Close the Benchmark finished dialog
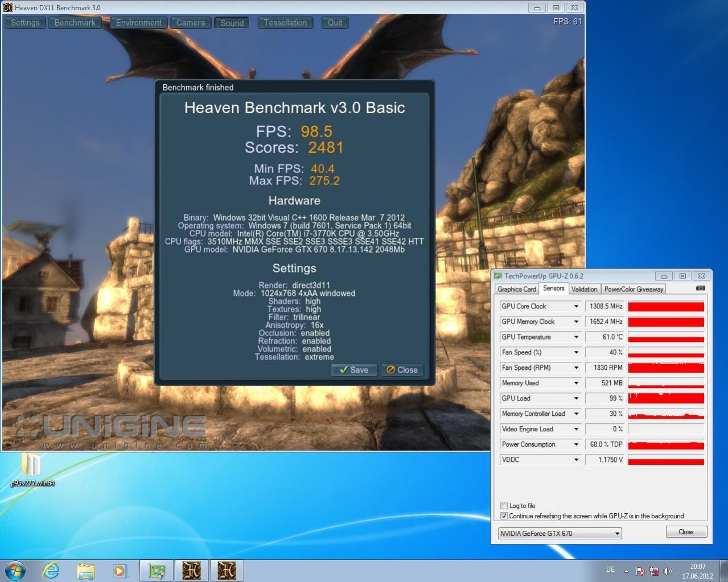 click(402, 370)
